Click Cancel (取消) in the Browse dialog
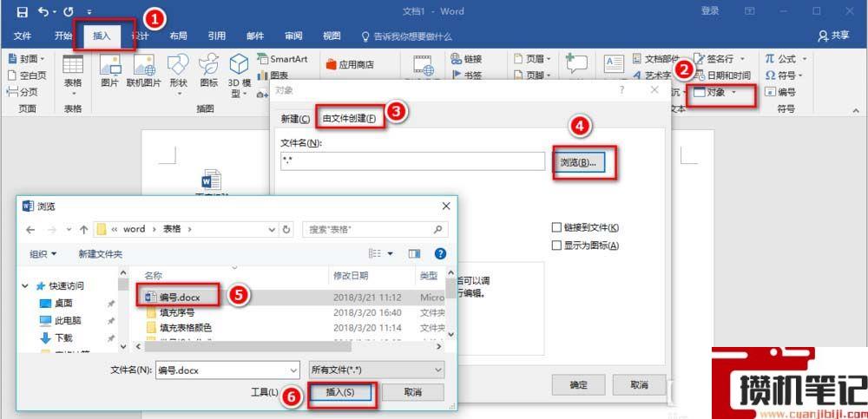Screen dimensions: 868x419 (x=413, y=392)
